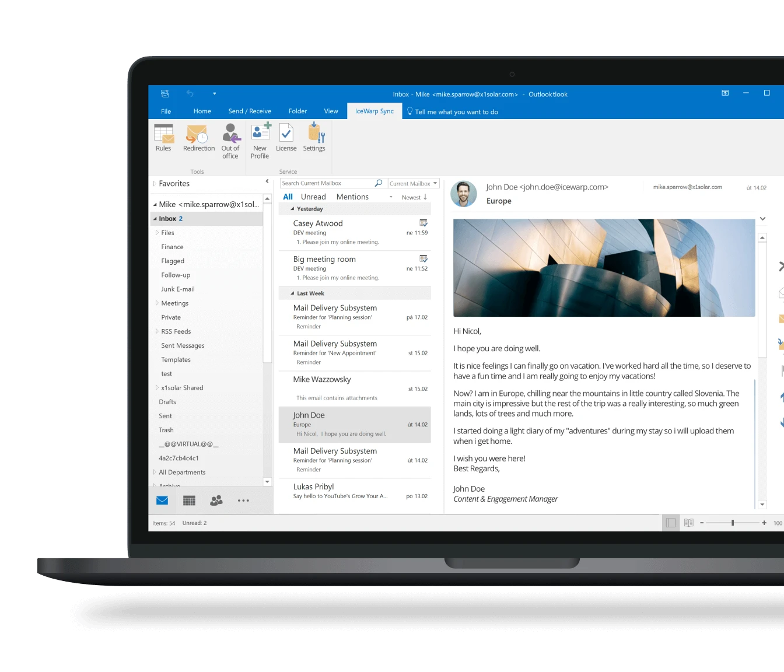Open the Junk E-mail folder

(x=178, y=289)
